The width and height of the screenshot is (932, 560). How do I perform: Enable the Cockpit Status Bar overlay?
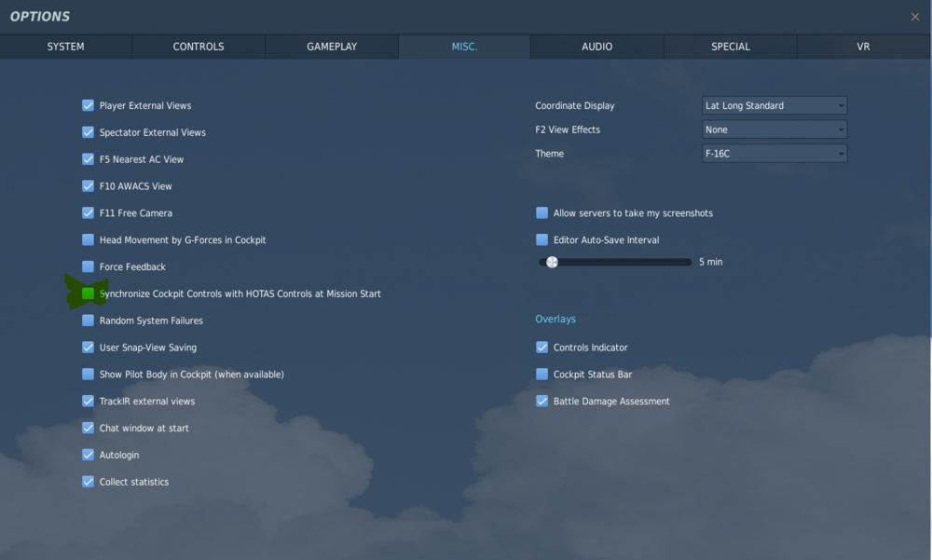tap(542, 374)
